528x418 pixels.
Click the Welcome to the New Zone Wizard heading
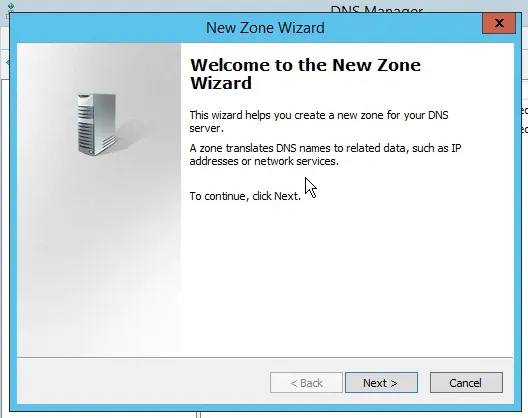pos(305,74)
